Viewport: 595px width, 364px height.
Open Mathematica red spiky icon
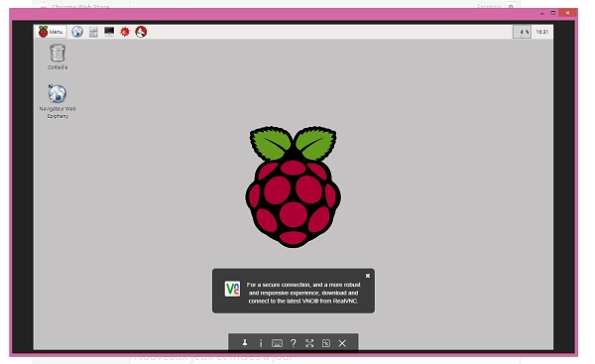[x=125, y=32]
